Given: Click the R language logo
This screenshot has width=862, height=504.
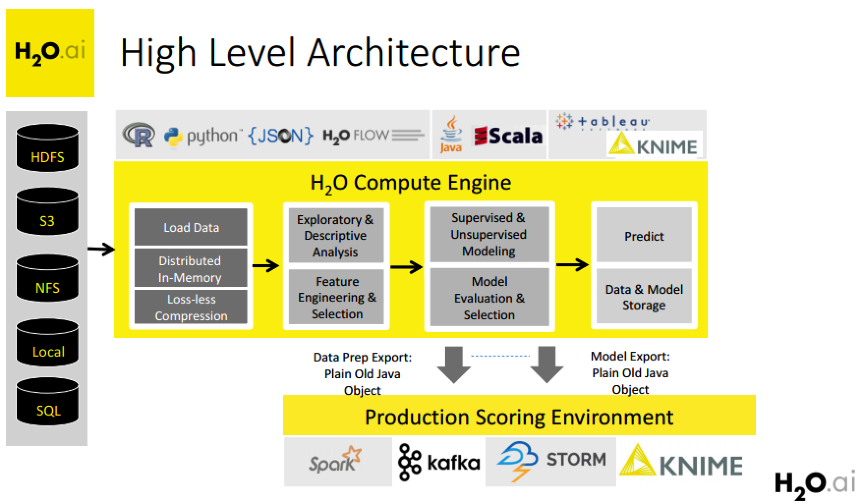Looking at the screenshot, I should click(x=139, y=135).
